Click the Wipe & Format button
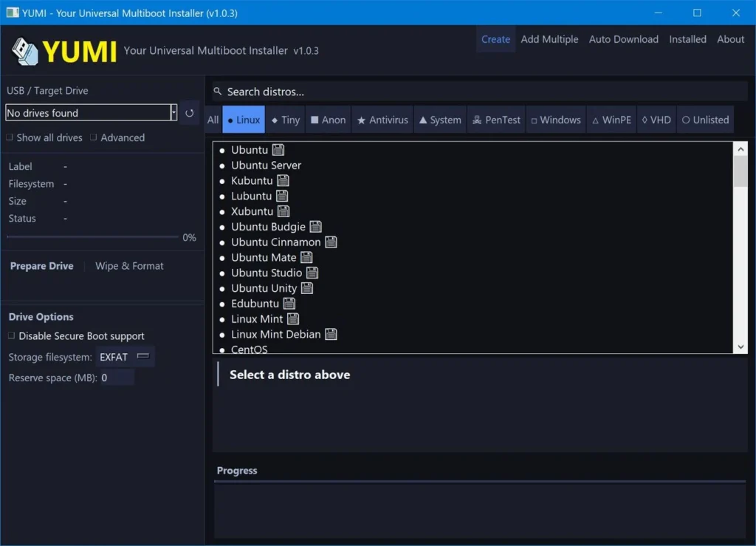This screenshot has height=546, width=756. click(x=129, y=266)
